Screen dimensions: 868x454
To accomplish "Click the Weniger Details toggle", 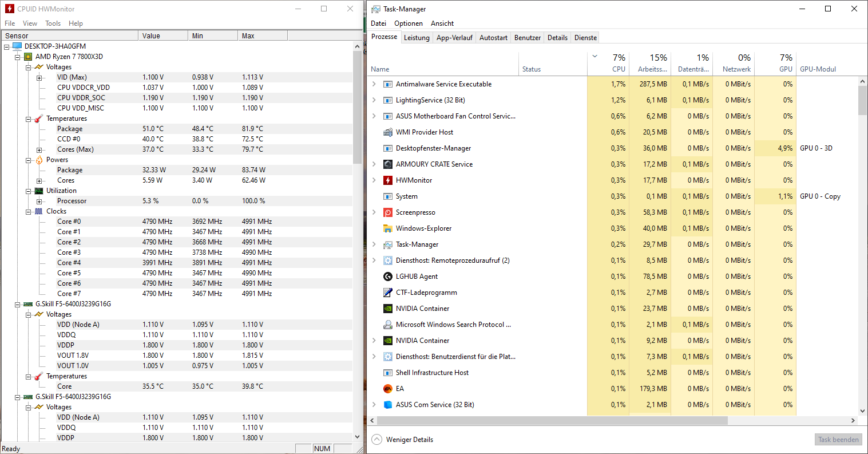I will point(403,440).
